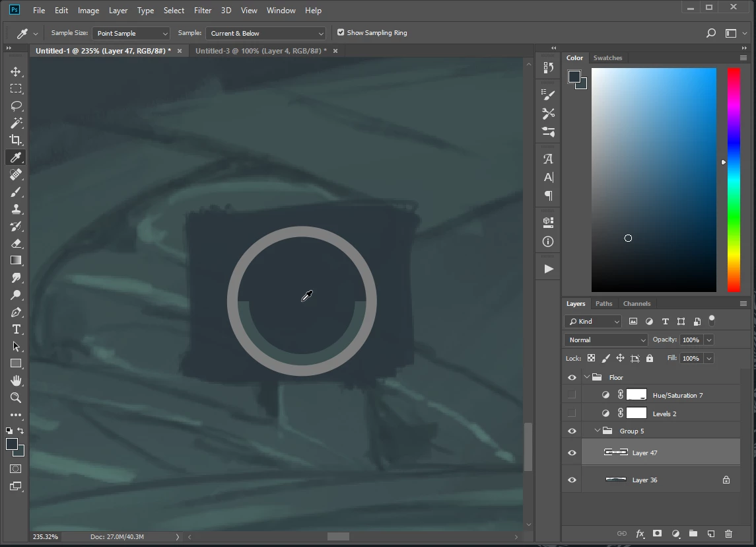Select the Move tool
The height and width of the screenshot is (547, 756).
(x=15, y=71)
